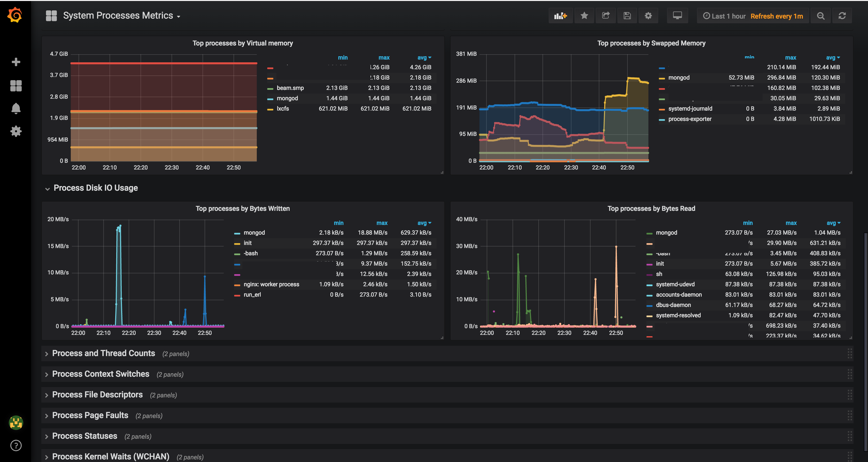The width and height of the screenshot is (868, 462).
Task: Sort Bytes Read legend by the max column
Action: tap(791, 223)
